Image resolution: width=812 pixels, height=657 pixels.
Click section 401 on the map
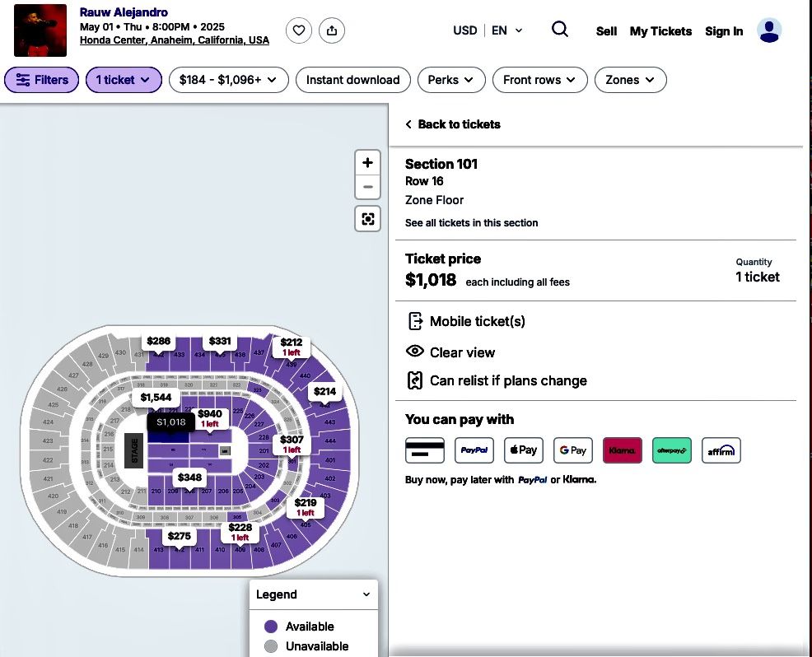(330, 459)
